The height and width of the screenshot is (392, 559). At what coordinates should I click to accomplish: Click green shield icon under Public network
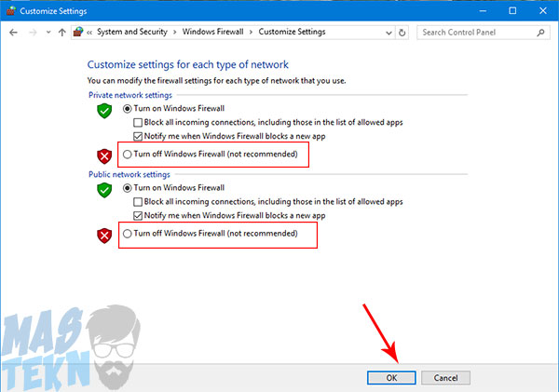pyautogui.click(x=104, y=190)
